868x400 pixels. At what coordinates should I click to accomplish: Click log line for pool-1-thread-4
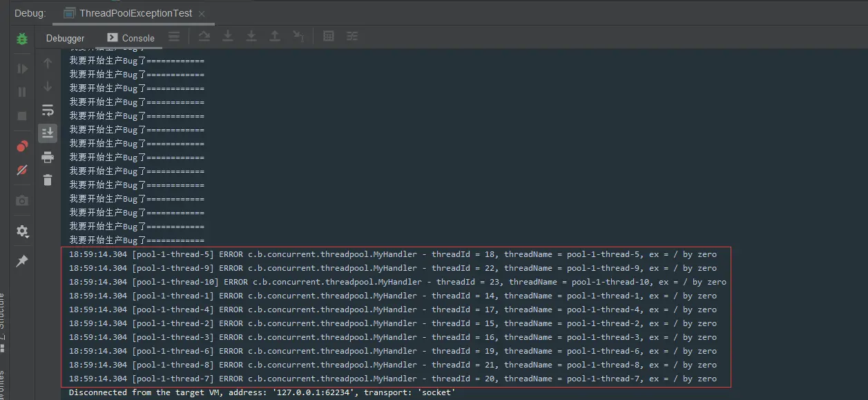[393, 309]
